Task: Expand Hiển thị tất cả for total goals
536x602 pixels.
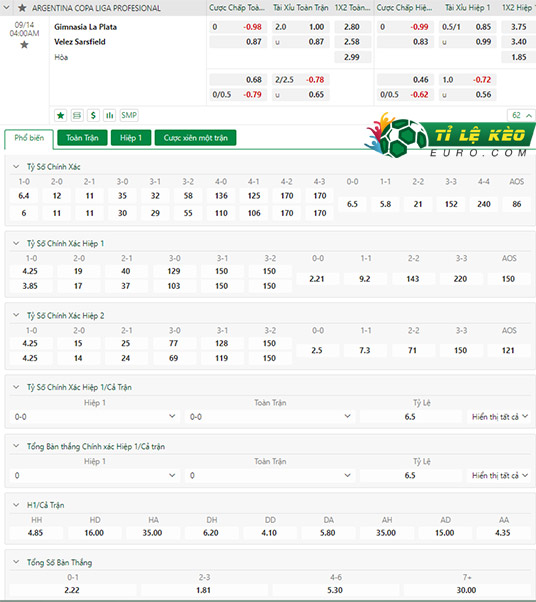Action: tap(500, 475)
